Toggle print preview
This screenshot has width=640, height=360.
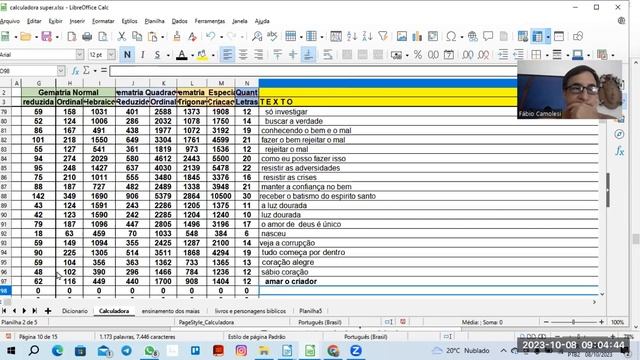coord(102,37)
